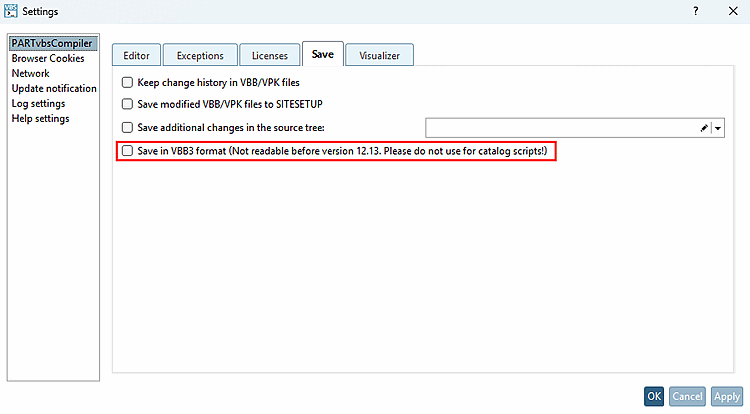Image resolution: width=750 pixels, height=414 pixels.
Task: Click the Settings window app icon
Action: pyautogui.click(x=11, y=11)
